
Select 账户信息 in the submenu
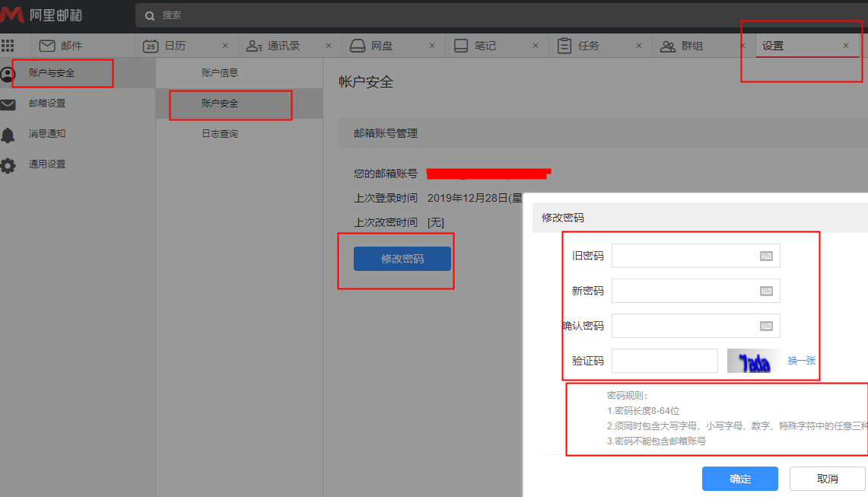[x=220, y=73]
